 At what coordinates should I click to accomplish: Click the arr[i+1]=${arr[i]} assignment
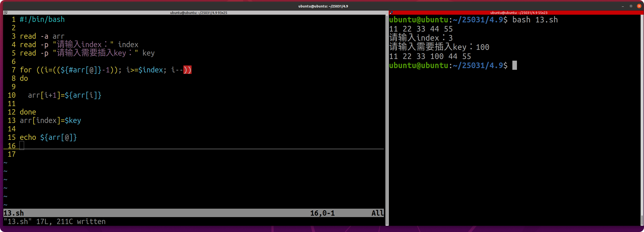click(x=64, y=95)
